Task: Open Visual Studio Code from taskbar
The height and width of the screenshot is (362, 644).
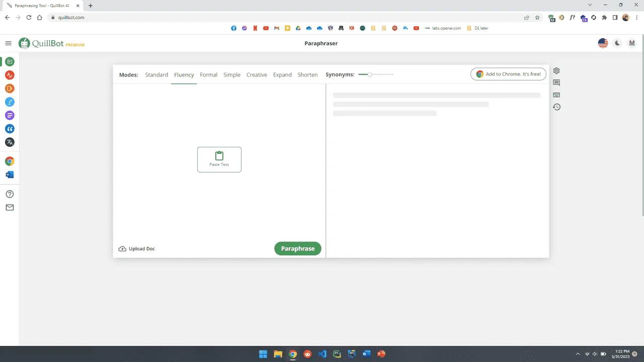Action: [x=323, y=354]
